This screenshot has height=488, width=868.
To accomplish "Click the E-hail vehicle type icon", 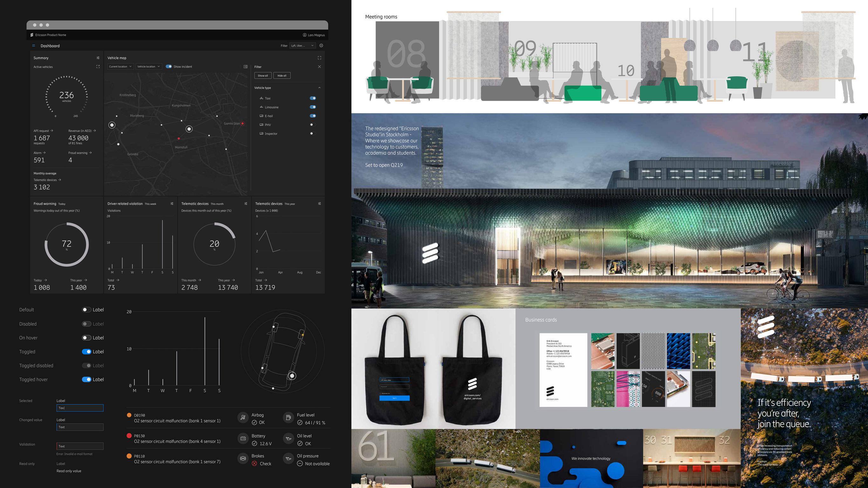I will coord(262,116).
